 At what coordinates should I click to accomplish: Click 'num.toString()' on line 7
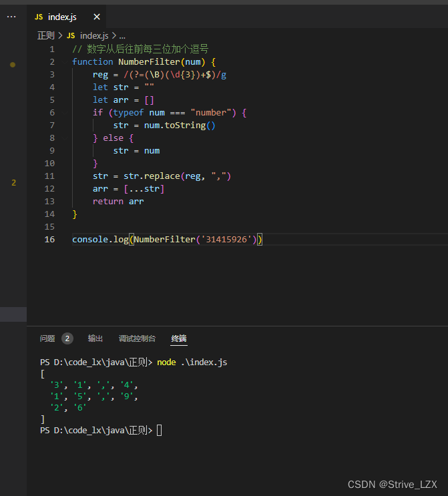[180, 126]
